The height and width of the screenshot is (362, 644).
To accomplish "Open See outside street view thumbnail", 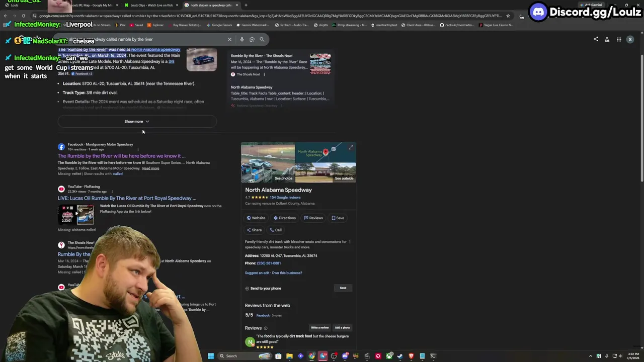I will coord(326,172).
